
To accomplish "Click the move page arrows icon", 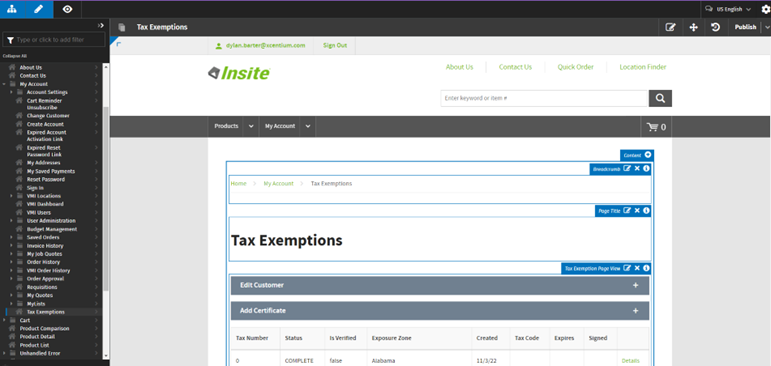I will pos(693,28).
